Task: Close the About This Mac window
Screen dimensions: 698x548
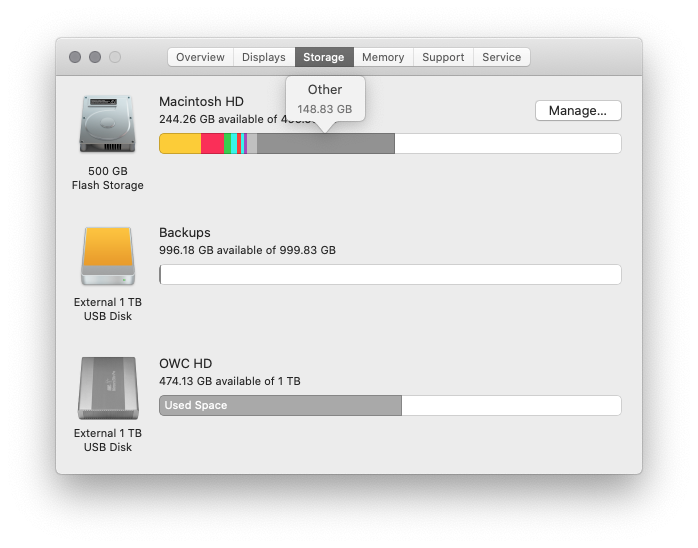Action: (x=75, y=57)
